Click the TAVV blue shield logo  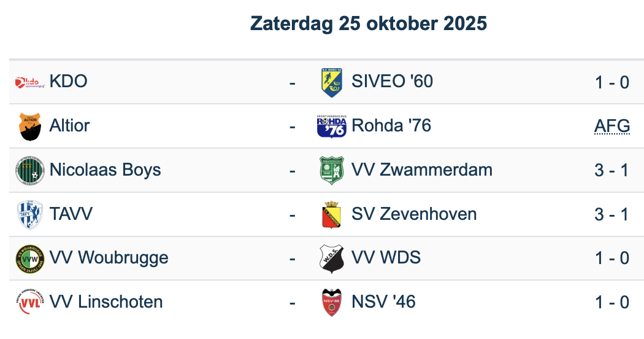(x=29, y=214)
